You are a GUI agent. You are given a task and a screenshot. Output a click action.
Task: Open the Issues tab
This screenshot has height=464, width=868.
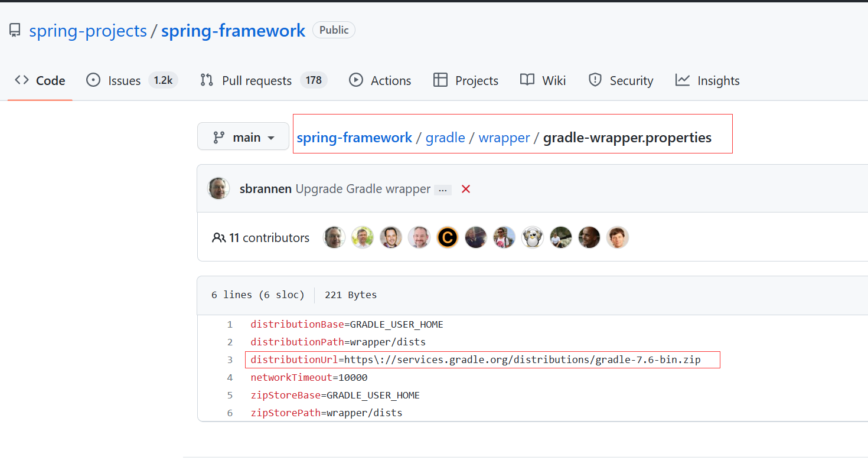click(x=132, y=80)
